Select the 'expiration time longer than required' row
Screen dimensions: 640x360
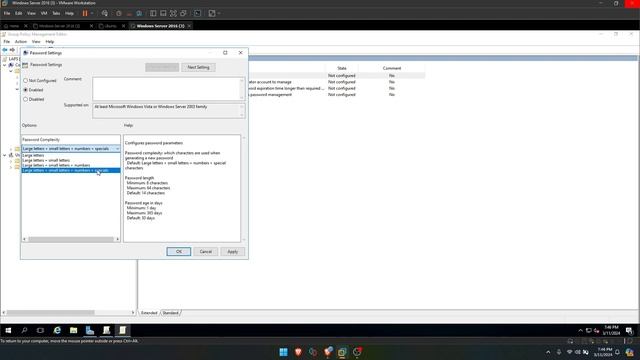pyautogui.click(x=337, y=88)
